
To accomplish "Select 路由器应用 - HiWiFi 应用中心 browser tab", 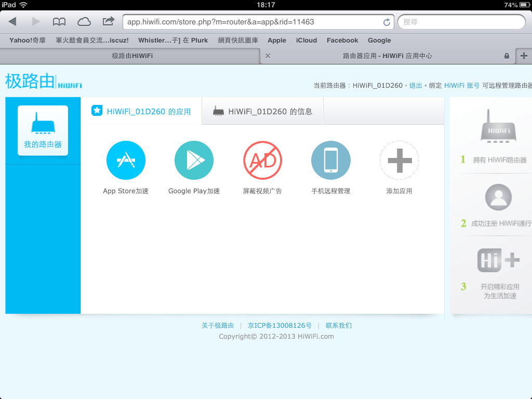I will coord(388,56).
